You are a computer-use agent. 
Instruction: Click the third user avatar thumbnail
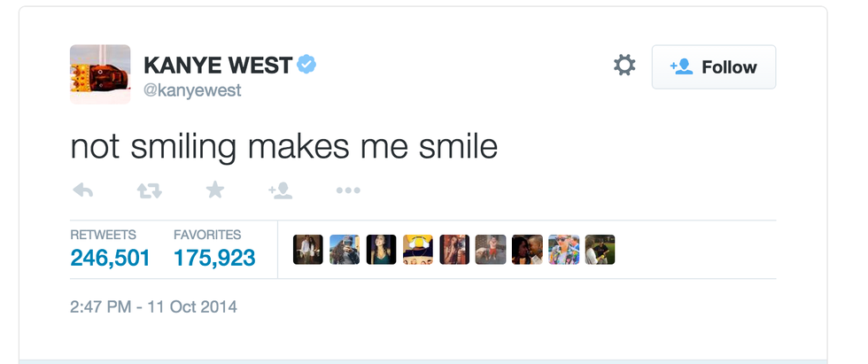(x=381, y=250)
